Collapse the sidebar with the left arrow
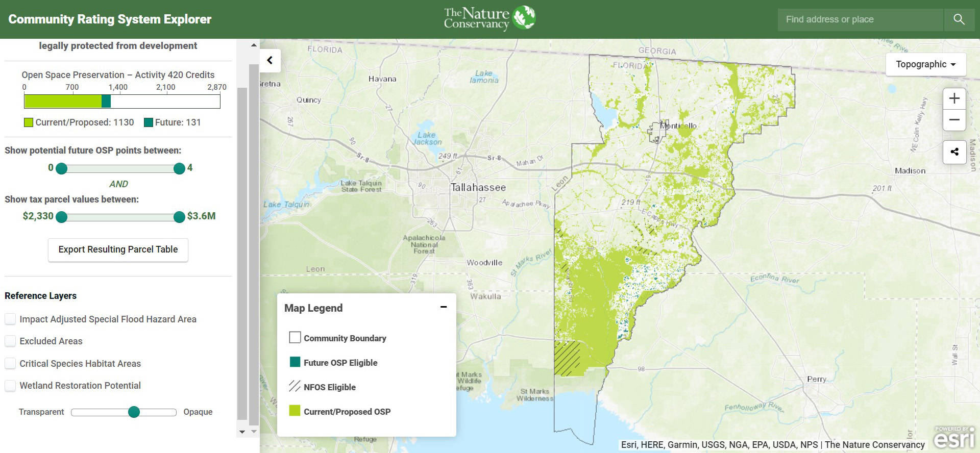 (270, 60)
